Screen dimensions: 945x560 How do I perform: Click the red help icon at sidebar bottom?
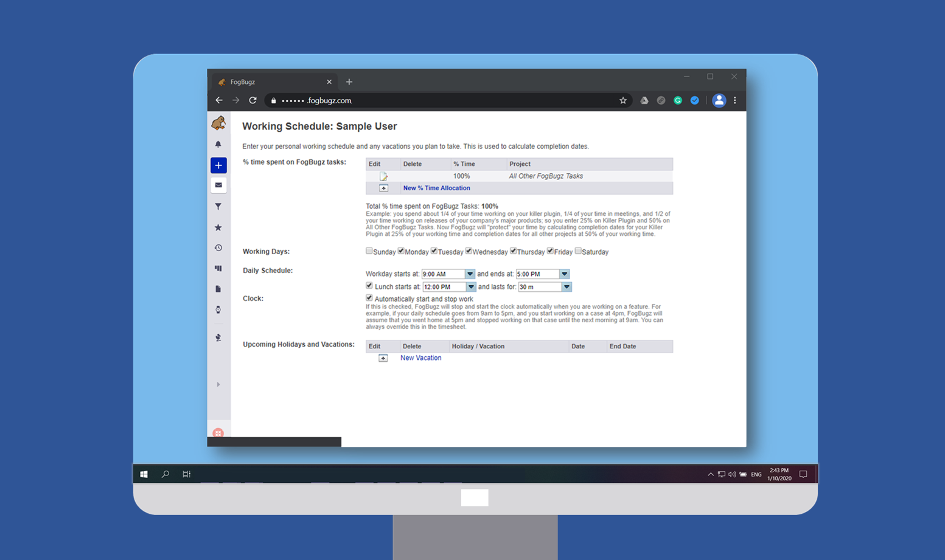click(x=218, y=433)
